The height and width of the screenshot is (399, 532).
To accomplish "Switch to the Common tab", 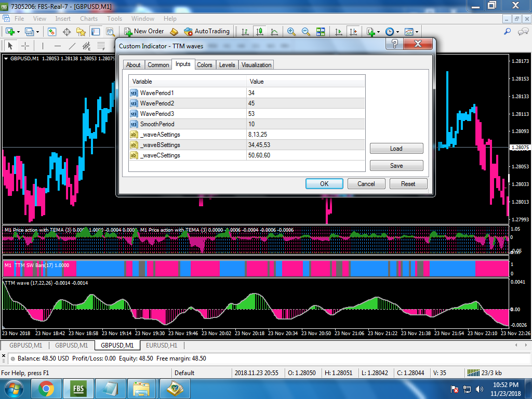I will pos(158,65).
